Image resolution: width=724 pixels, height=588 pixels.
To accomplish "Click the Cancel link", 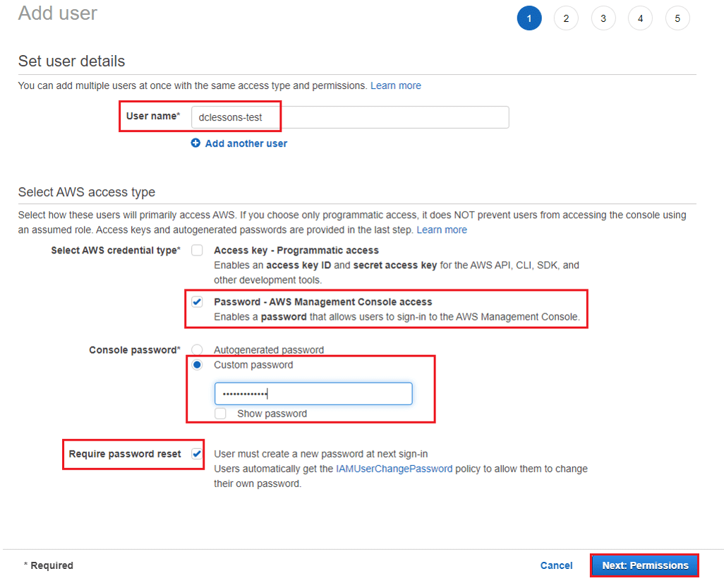I will tap(556, 565).
